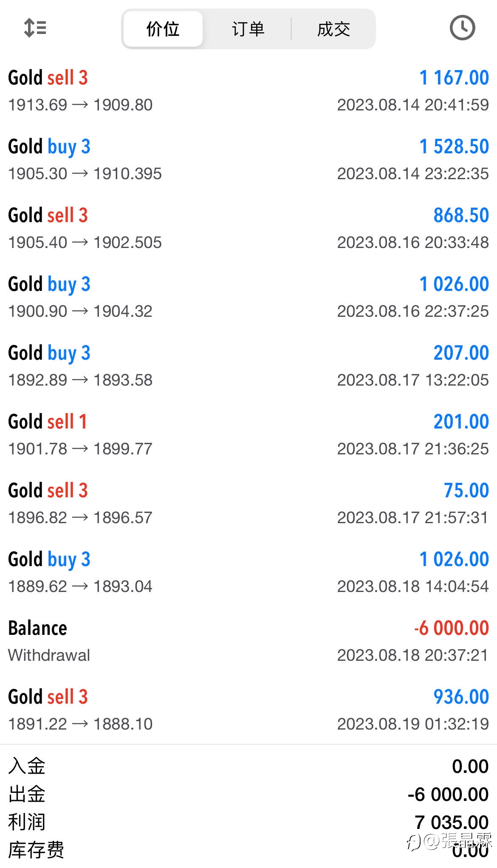Select the Gold sell trade with 75.00 profit
This screenshot has height=868, width=497.
(x=248, y=503)
